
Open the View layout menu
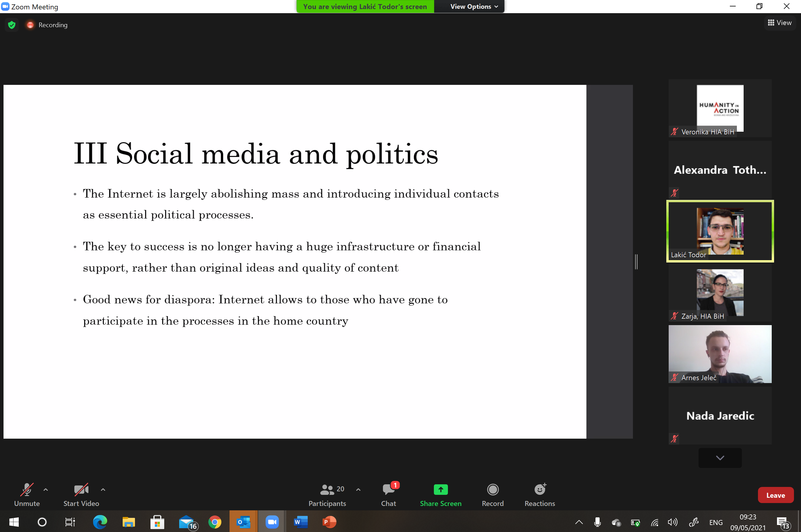(780, 23)
